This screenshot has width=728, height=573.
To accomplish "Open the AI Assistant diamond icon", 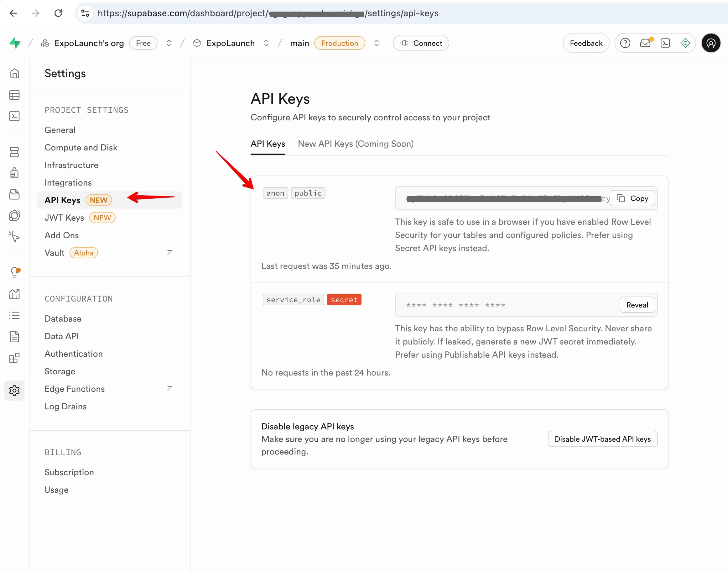I will [x=685, y=43].
